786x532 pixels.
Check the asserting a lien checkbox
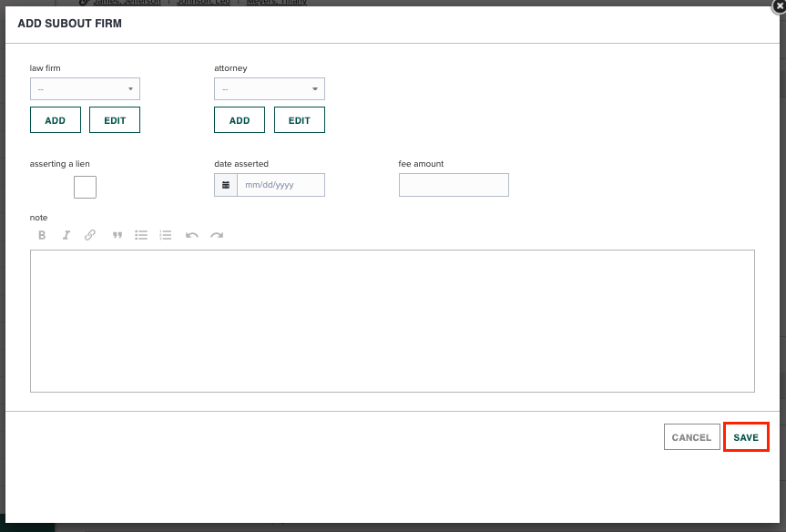coord(85,187)
